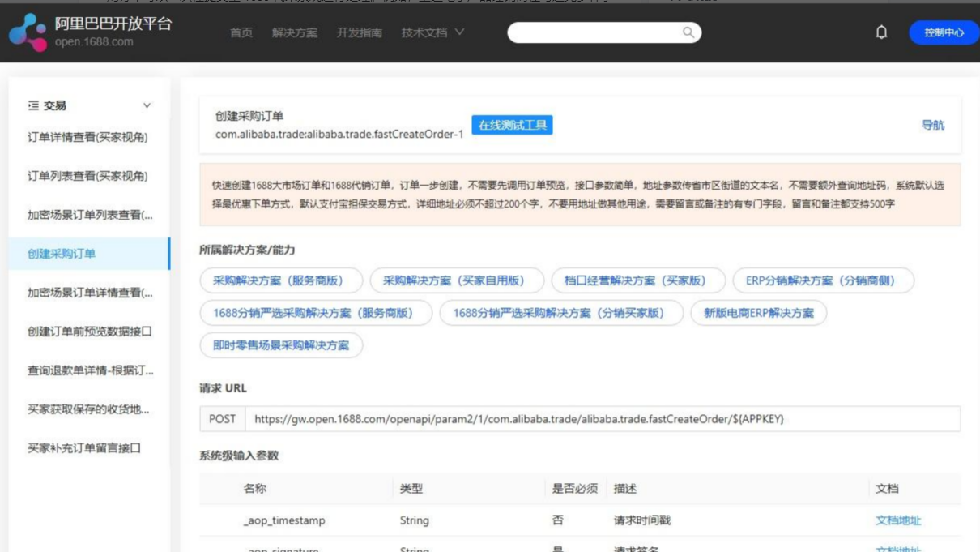Viewport: 980px width, 552px height.
Task: Select 创建采购订单 in sidebar
Action: 89,254
